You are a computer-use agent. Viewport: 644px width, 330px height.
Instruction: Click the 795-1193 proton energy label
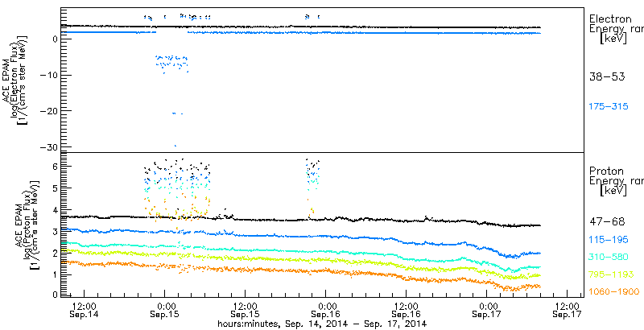click(x=612, y=274)
